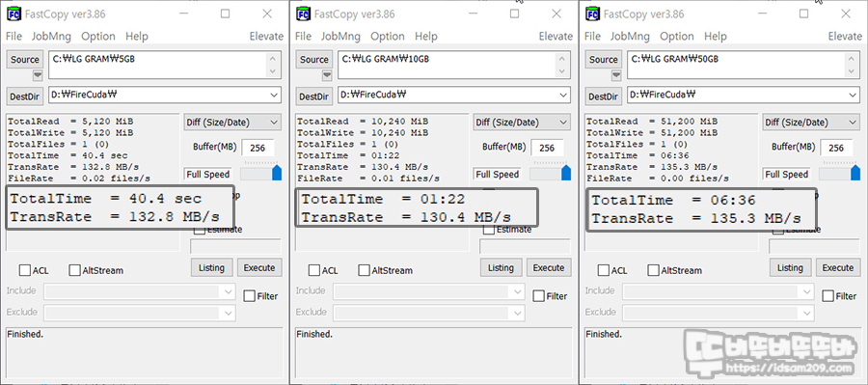Expand the DestDir D:\FireCuda\ dropdown in 10GB window

pyautogui.click(x=563, y=96)
